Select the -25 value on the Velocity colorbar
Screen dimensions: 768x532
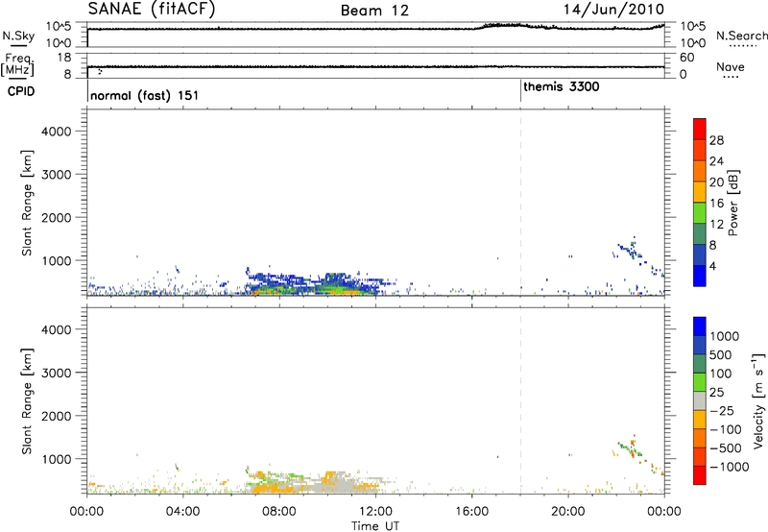[722, 411]
